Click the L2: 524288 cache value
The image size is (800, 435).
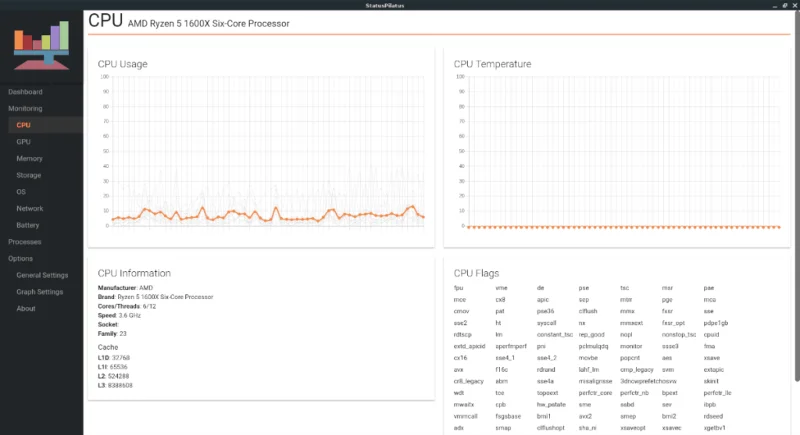(113, 376)
